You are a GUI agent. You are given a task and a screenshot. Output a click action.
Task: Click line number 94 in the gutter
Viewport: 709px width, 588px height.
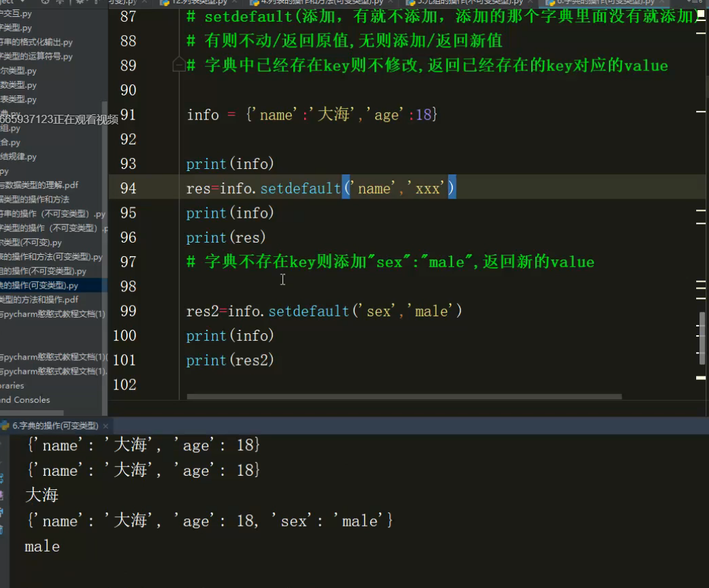coord(128,188)
